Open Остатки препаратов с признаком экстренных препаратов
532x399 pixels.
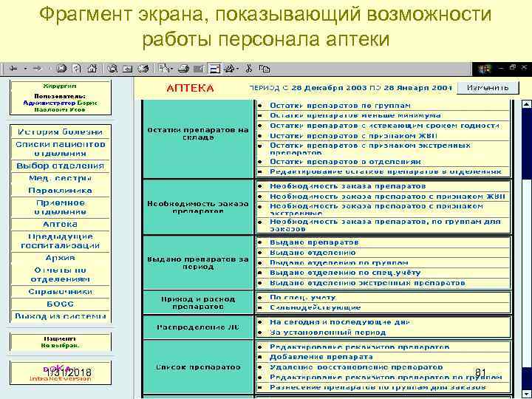[x=370, y=149]
